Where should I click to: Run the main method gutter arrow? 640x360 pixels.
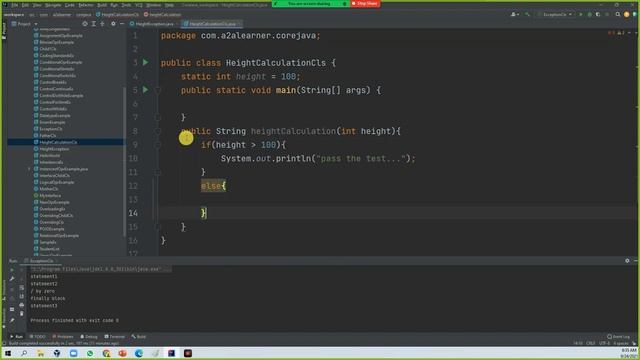(146, 89)
